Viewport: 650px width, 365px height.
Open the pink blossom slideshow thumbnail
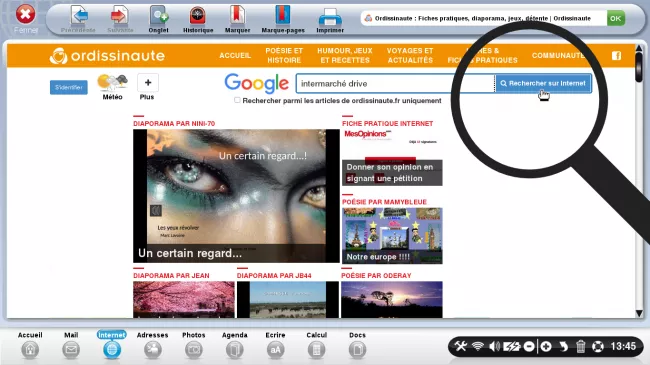(x=184, y=299)
